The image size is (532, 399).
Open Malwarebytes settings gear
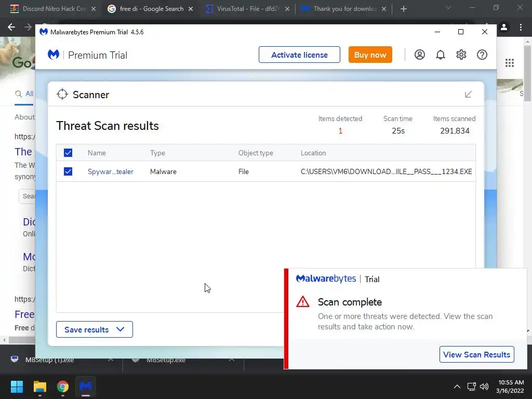[461, 55]
